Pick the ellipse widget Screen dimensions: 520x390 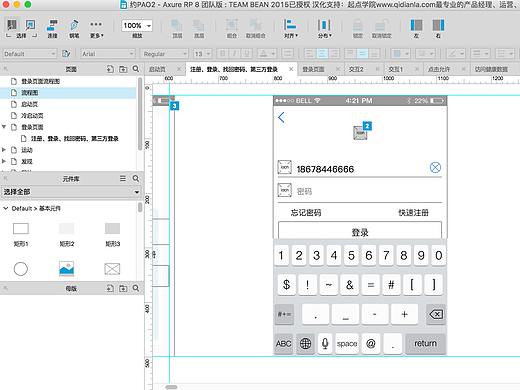tap(21, 269)
